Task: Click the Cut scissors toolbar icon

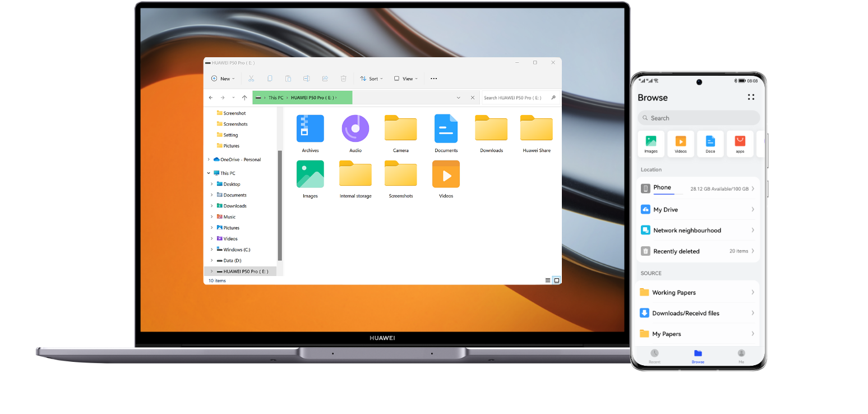Action: tap(251, 79)
